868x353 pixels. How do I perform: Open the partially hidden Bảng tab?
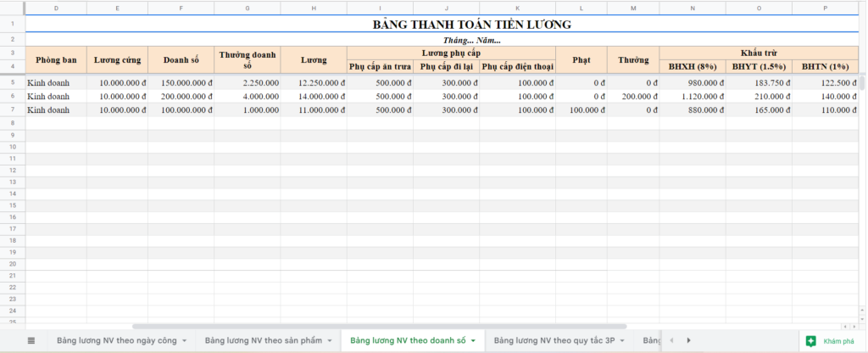(x=652, y=340)
